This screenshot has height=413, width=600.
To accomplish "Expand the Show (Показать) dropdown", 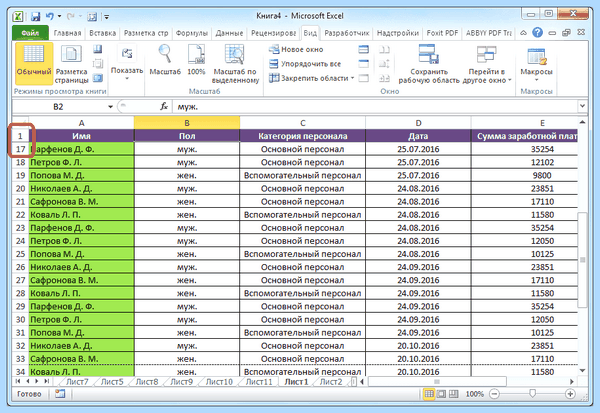I will tap(127, 64).
